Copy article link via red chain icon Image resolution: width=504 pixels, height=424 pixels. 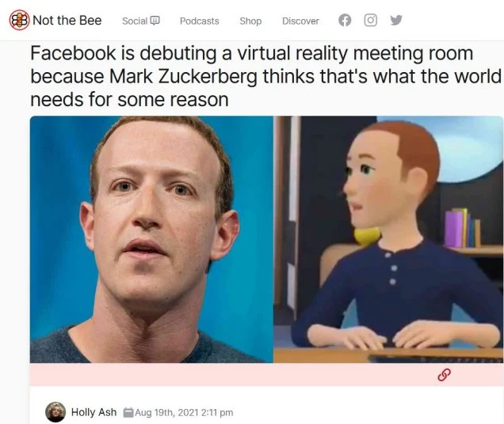[445, 375]
